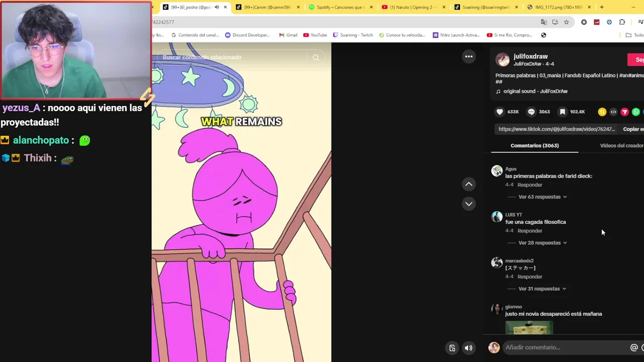The height and width of the screenshot is (362, 644).
Task: Click the install app icon in the address bar
Action: pos(555,22)
